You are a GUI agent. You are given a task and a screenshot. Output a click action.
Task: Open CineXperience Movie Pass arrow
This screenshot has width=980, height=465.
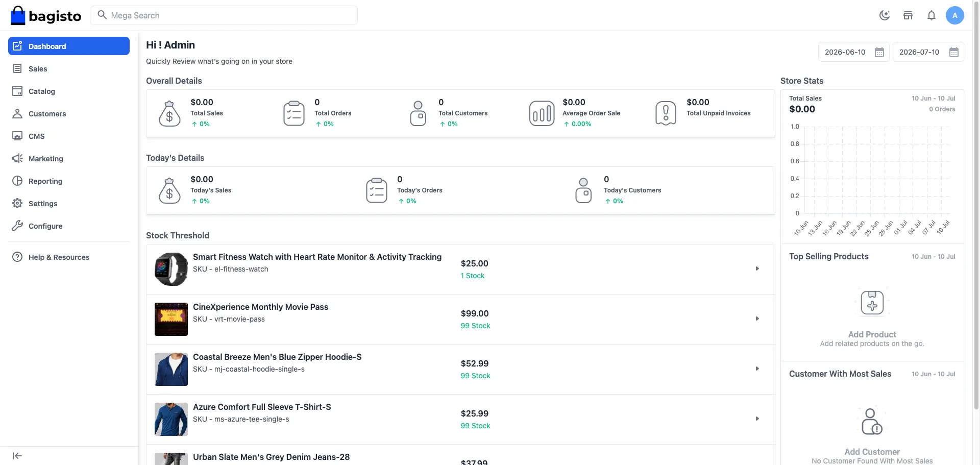757,319
